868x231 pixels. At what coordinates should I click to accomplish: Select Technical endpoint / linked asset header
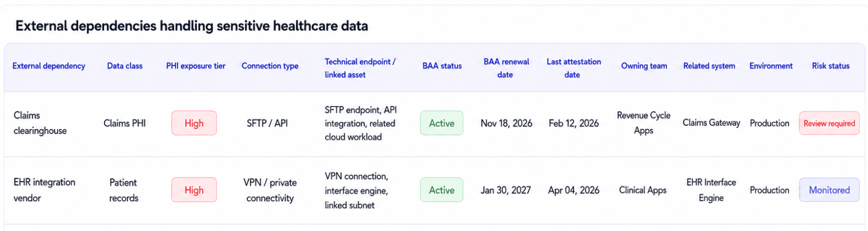pos(360,68)
